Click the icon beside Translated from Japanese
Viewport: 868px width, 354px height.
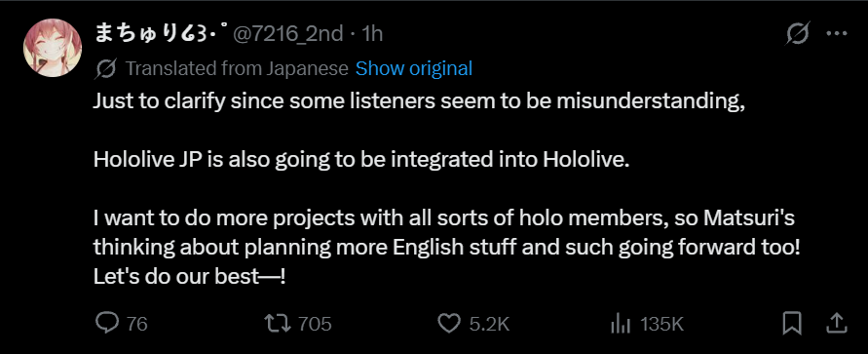(x=105, y=69)
